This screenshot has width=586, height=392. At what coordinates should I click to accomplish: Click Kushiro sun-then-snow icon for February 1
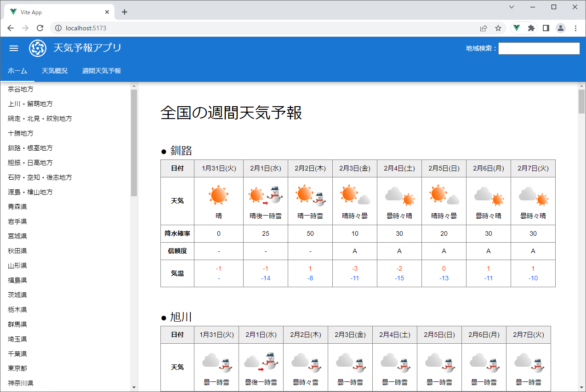coord(266,195)
